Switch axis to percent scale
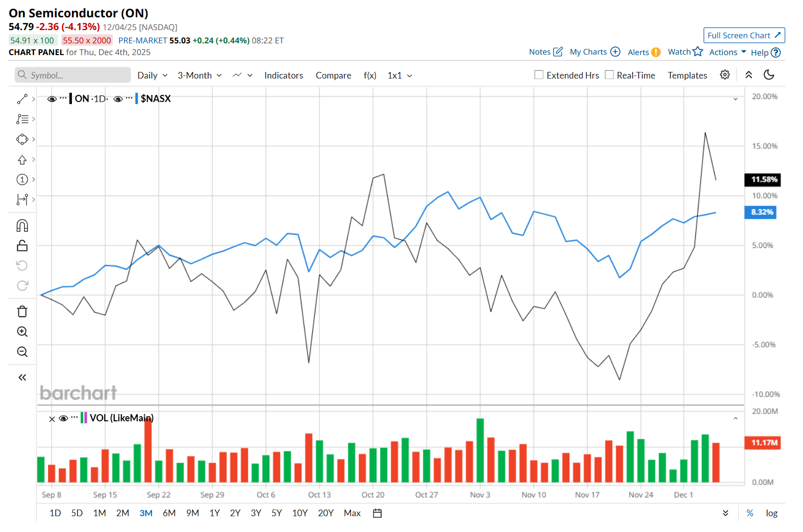Image resolution: width=803 pixels, height=532 pixels. pyautogui.click(x=750, y=513)
